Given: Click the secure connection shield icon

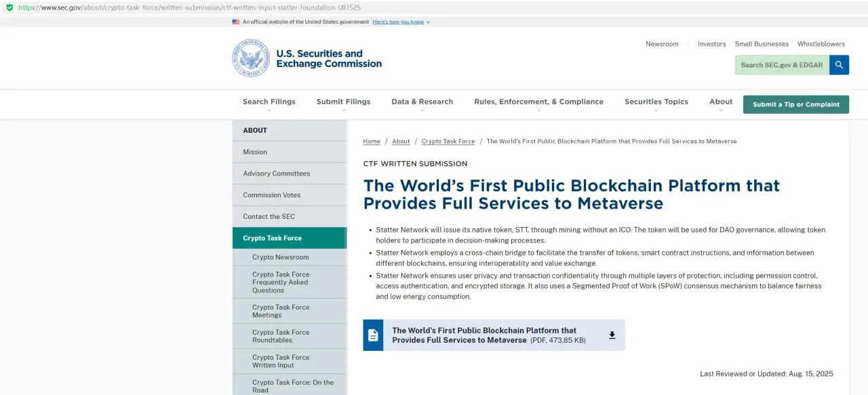Looking at the screenshot, I should coord(9,7).
